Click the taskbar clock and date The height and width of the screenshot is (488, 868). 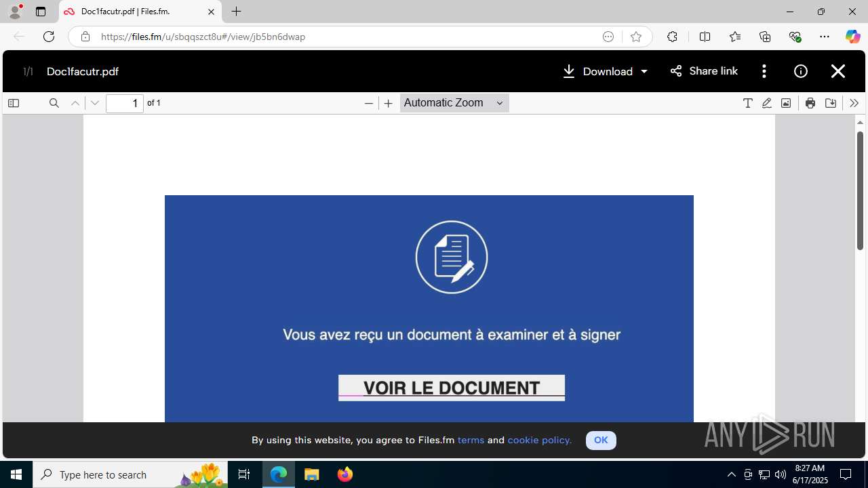pyautogui.click(x=810, y=474)
